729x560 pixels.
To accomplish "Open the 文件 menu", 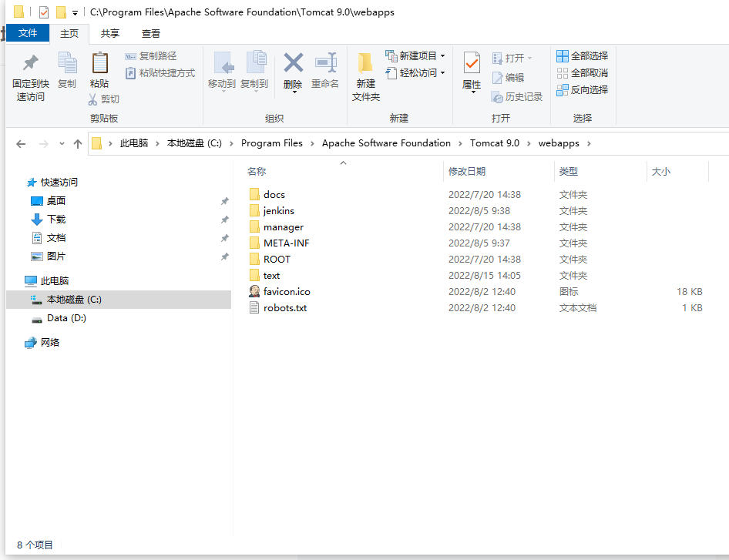I will 28,32.
